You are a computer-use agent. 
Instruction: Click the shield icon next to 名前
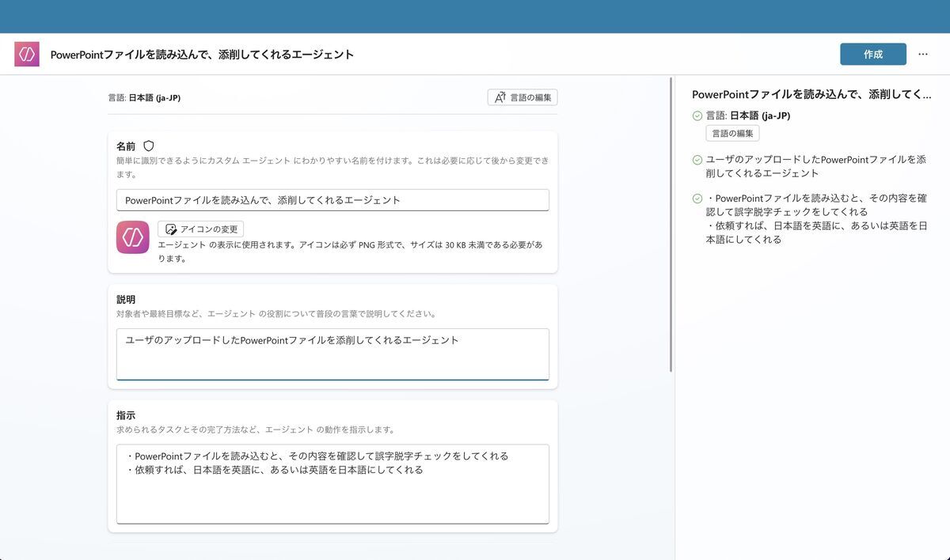149,146
